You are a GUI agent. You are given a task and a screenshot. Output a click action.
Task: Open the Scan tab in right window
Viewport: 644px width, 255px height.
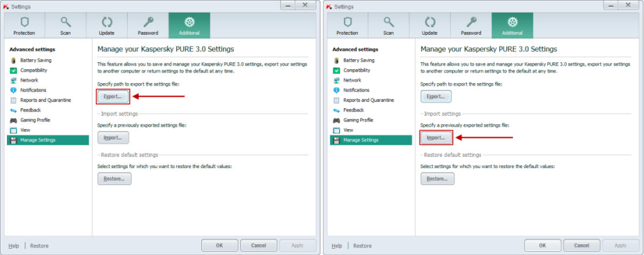[389, 25]
